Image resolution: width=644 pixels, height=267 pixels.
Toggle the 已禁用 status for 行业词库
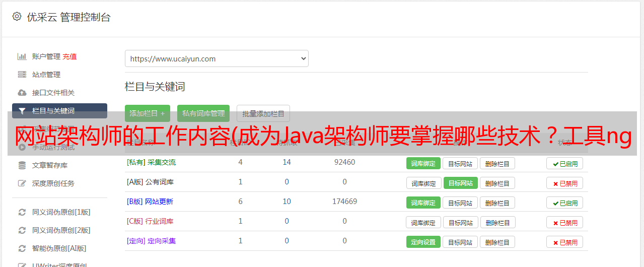point(565,222)
